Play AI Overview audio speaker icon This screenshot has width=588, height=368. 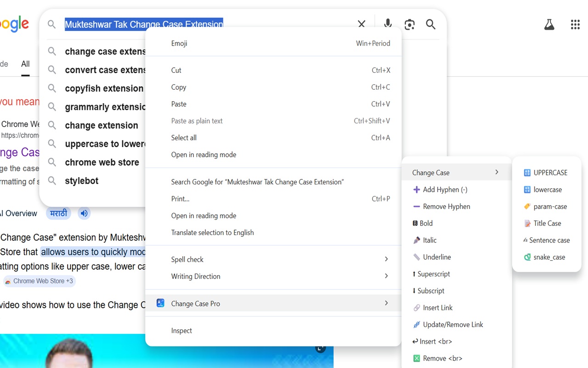pos(84,213)
